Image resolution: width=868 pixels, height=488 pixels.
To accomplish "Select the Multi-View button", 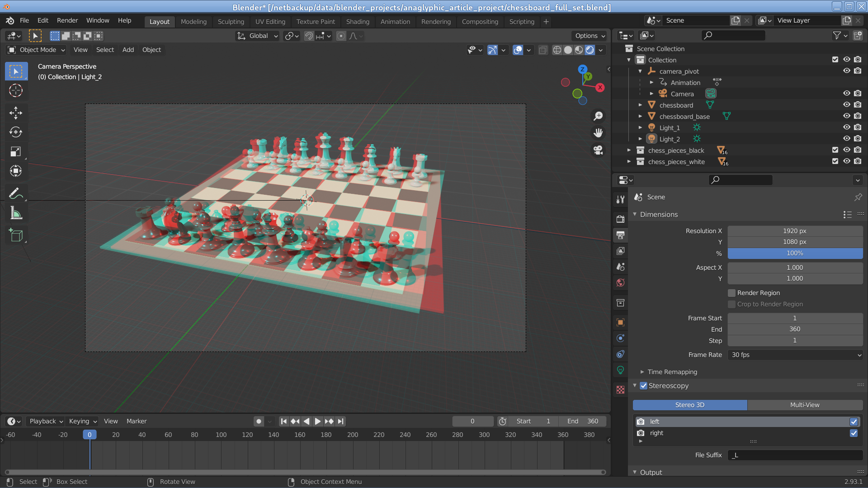I will click(804, 405).
